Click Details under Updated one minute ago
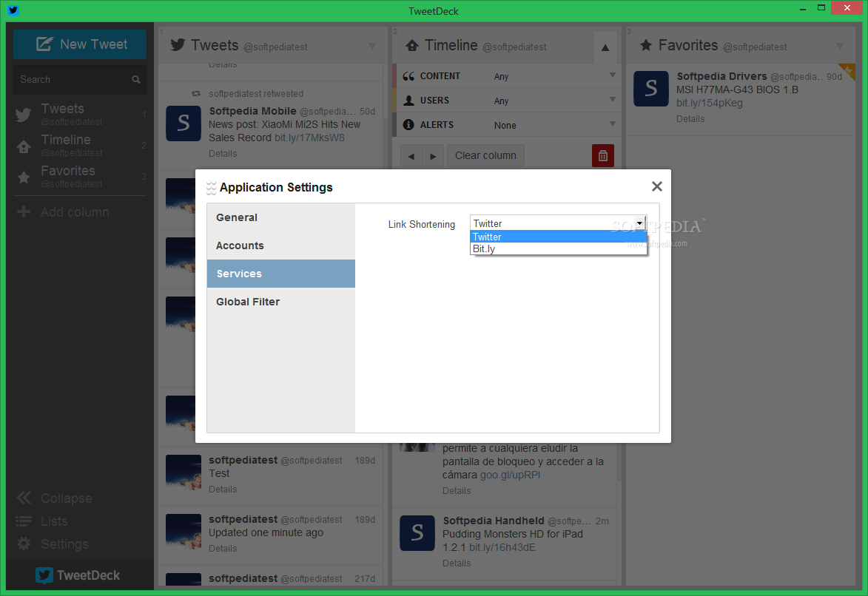This screenshot has height=596, width=868. [223, 549]
